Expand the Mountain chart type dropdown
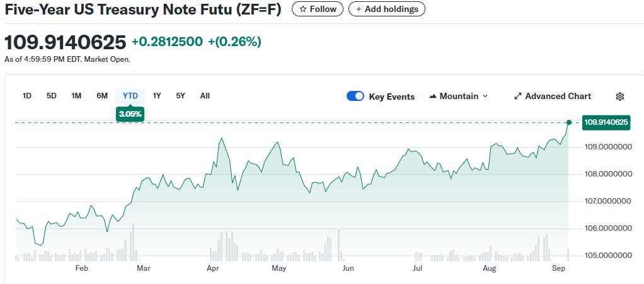Viewport: 644px width, 284px height. [x=458, y=97]
